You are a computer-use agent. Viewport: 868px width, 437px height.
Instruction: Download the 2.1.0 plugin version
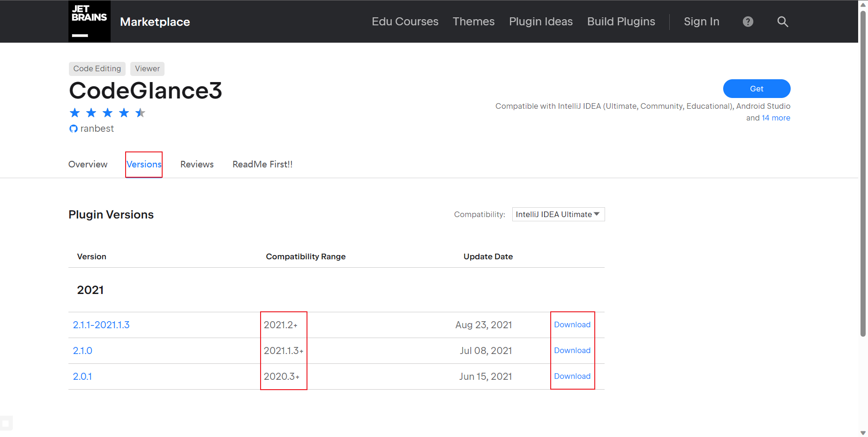pos(572,350)
